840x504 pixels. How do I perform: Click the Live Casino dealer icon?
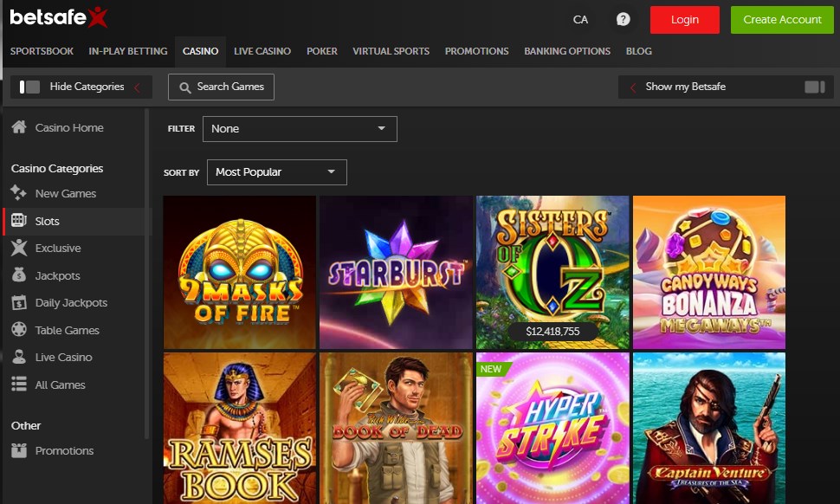(19, 357)
